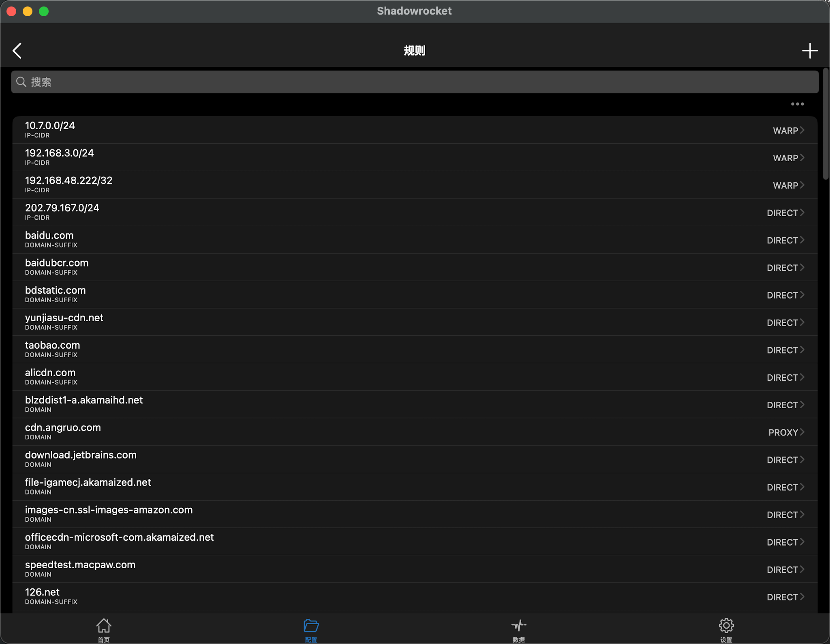Click the back arrow icon
This screenshot has height=644, width=830.
pos(17,51)
